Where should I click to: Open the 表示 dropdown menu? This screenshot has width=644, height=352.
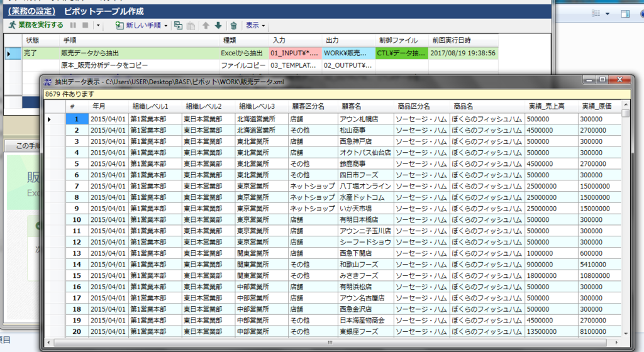click(x=255, y=25)
